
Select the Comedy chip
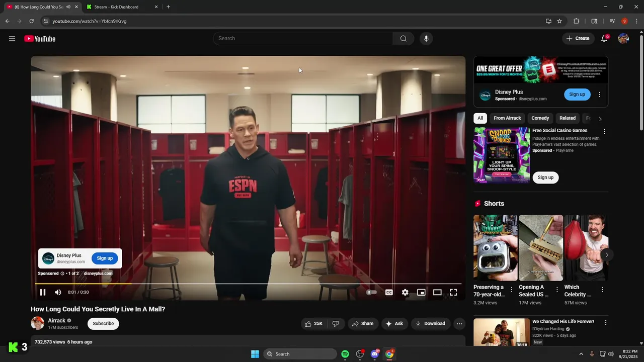(x=540, y=118)
